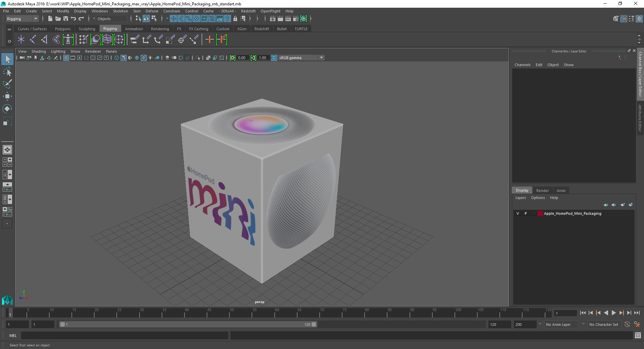Open the Attribute Editor side tab
This screenshot has height=349, width=644.
click(640, 118)
